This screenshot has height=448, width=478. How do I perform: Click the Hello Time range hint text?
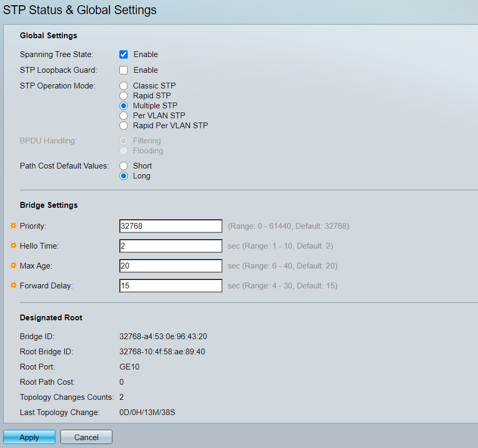point(281,246)
